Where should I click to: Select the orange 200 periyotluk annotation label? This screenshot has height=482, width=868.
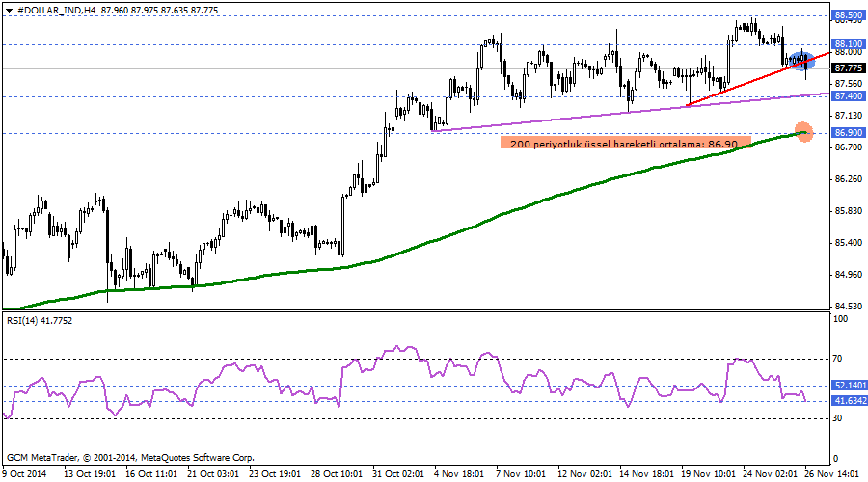[x=625, y=143]
